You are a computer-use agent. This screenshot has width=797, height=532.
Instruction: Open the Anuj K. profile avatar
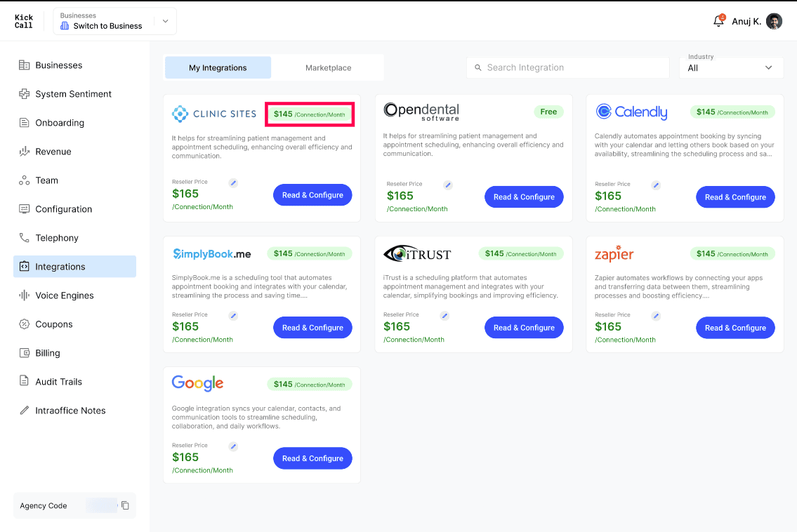coord(774,21)
